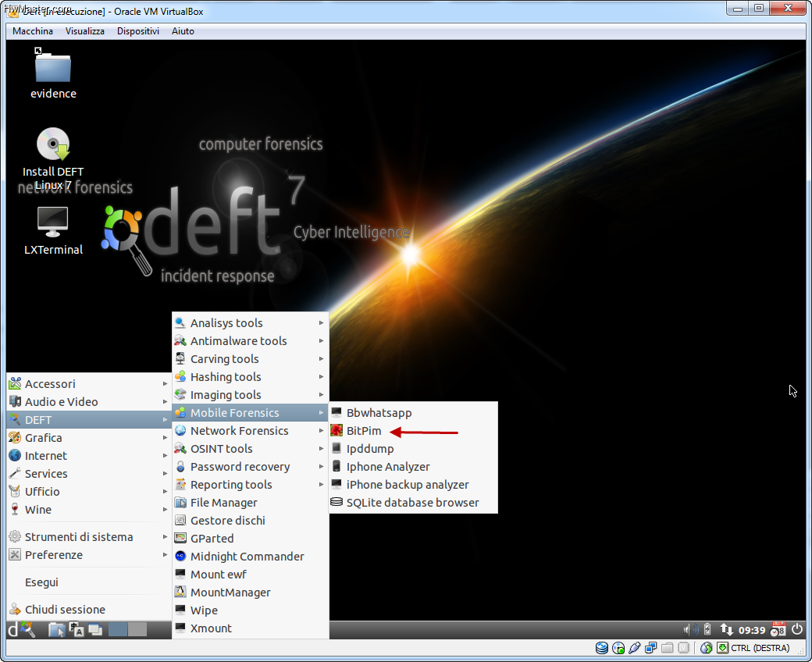Click the battery indicator tray icon
The width and height of the screenshot is (812, 662).
coord(708,629)
